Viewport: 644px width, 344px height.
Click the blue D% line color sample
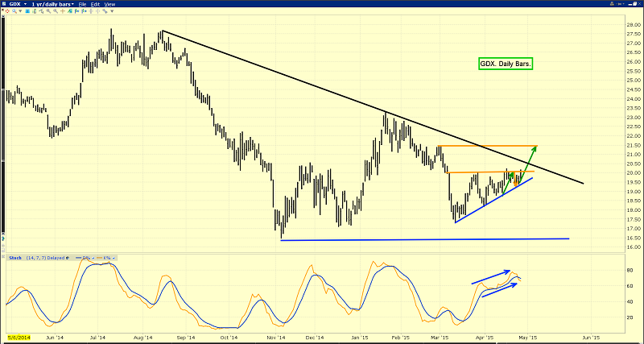coord(78,258)
